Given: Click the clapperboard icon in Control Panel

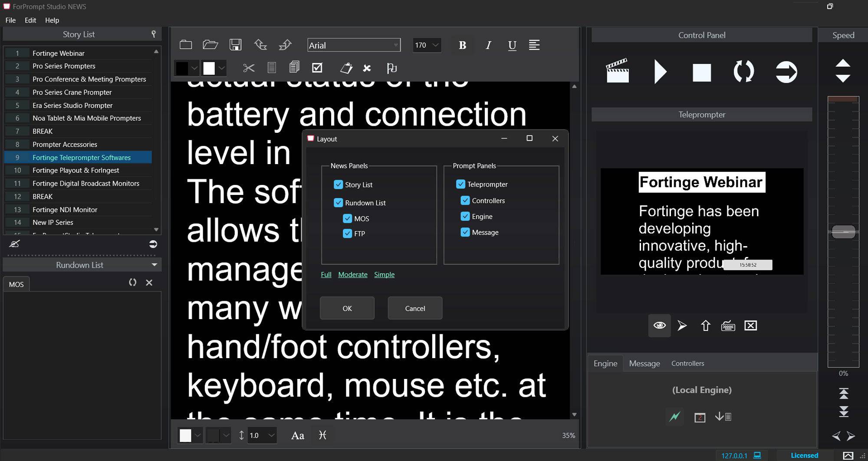Looking at the screenshot, I should click(x=617, y=71).
